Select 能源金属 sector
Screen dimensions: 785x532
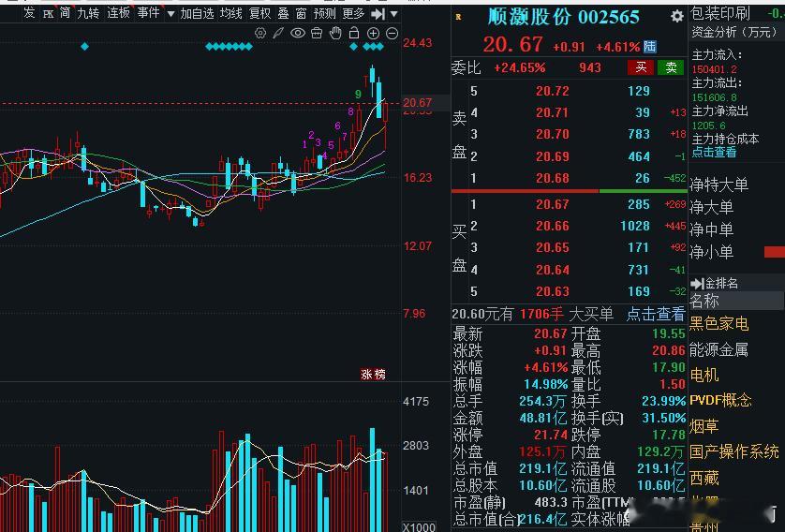point(718,349)
